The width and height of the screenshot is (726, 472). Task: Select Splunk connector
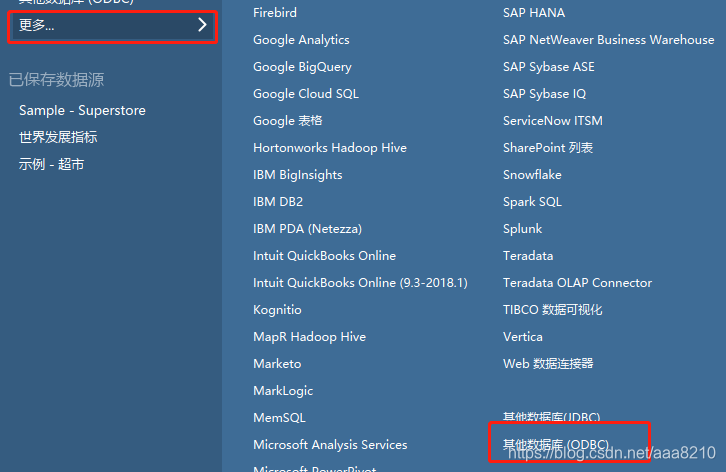pos(523,229)
